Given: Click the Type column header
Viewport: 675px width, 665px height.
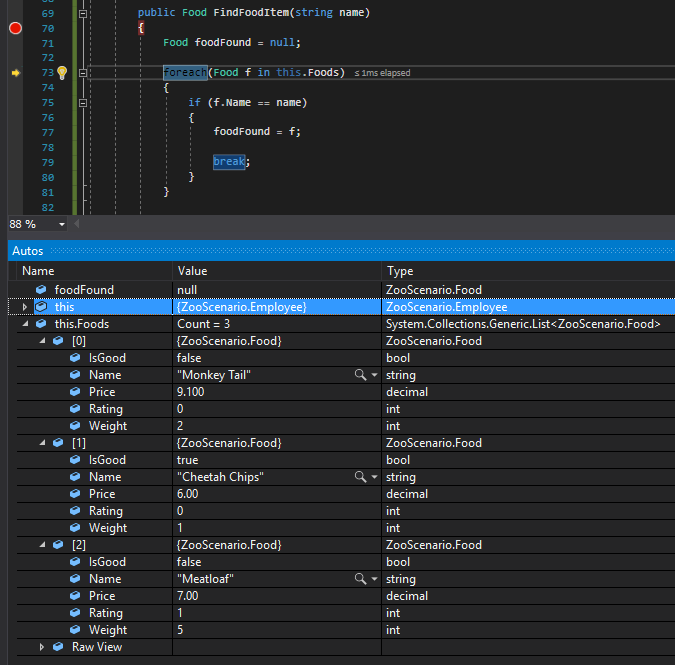Looking at the screenshot, I should coord(400,271).
